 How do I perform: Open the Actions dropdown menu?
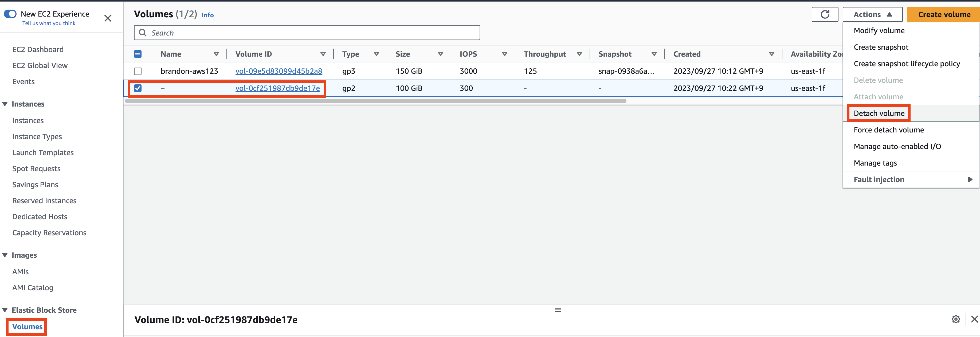(x=872, y=14)
